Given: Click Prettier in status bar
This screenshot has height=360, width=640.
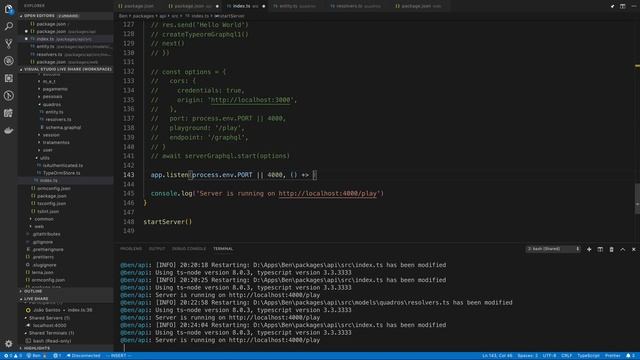Looking at the screenshot, I should 612,356.
